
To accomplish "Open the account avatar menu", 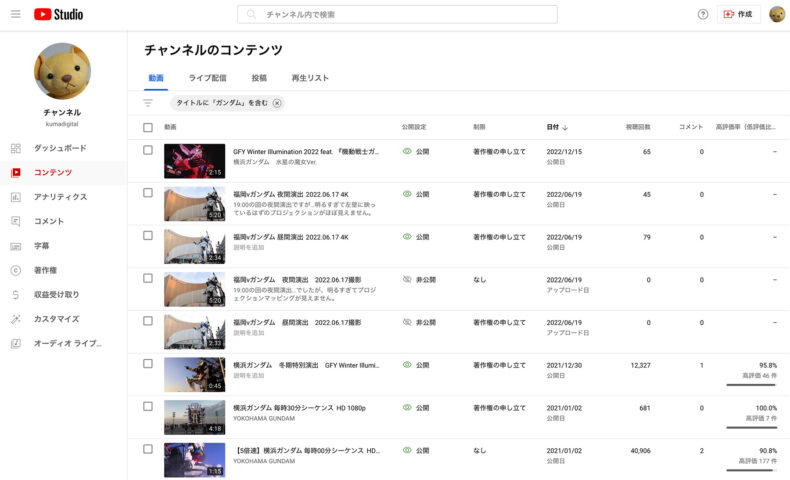I will [776, 14].
